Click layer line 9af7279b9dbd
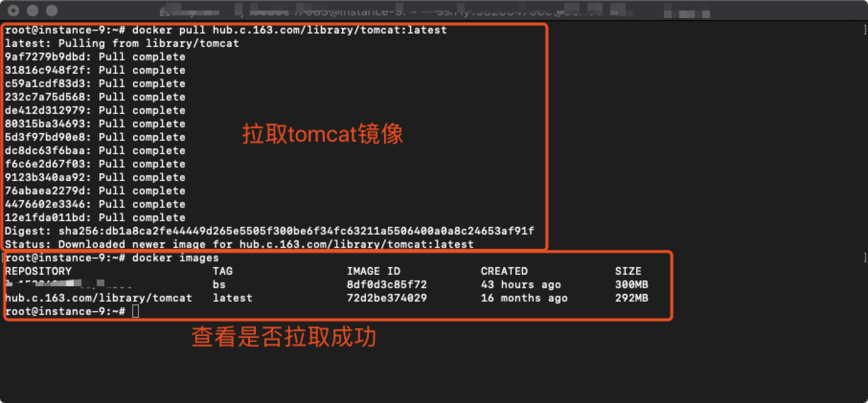The image size is (868, 403). (95, 57)
